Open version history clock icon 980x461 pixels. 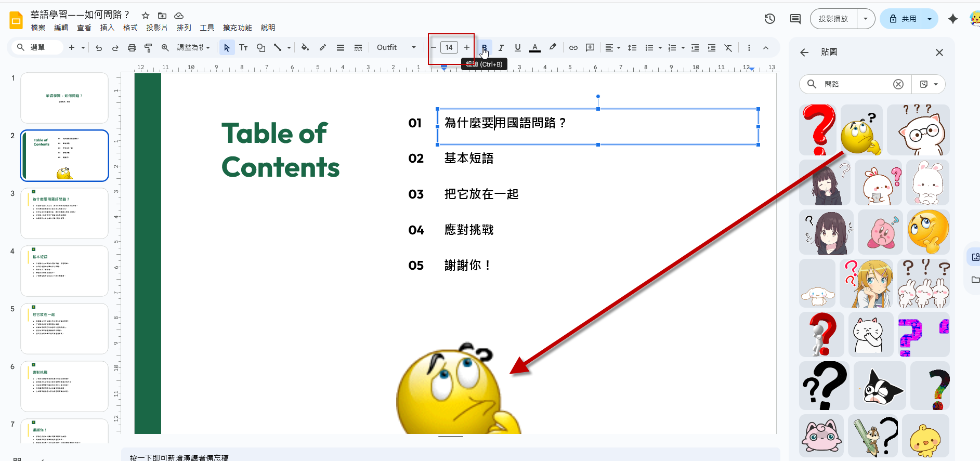pyautogui.click(x=770, y=19)
